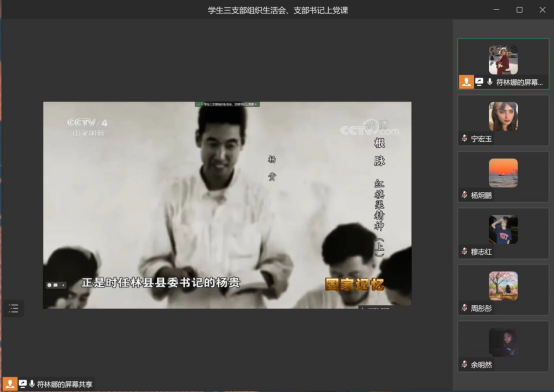
Task: Click muted microphone icon beside 周彤彤
Action: (465, 308)
